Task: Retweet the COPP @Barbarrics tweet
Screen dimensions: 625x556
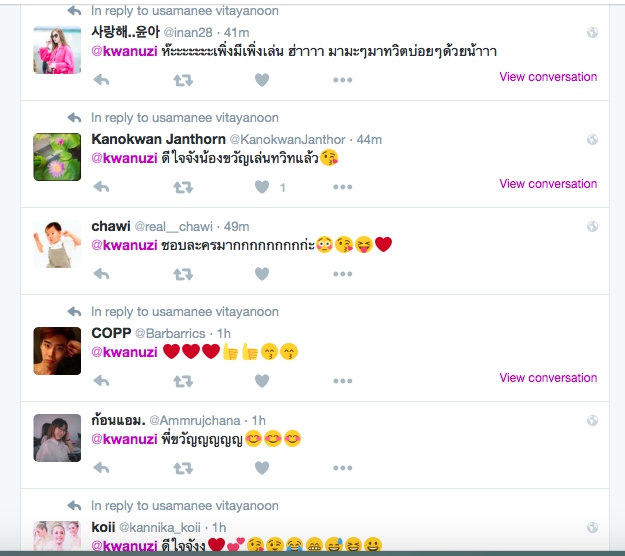Action: [x=183, y=381]
